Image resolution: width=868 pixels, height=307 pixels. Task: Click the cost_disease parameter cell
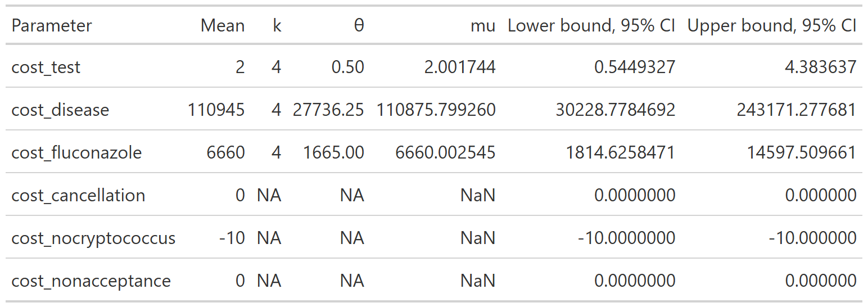(60, 110)
